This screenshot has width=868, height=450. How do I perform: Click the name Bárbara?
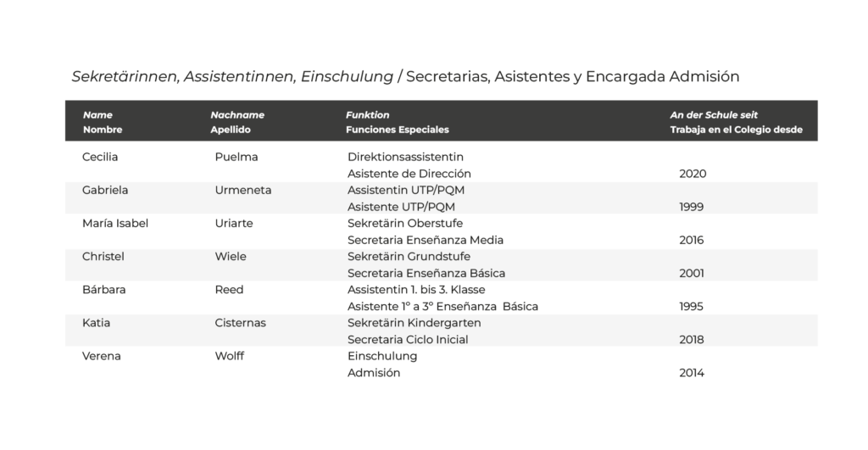(104, 290)
